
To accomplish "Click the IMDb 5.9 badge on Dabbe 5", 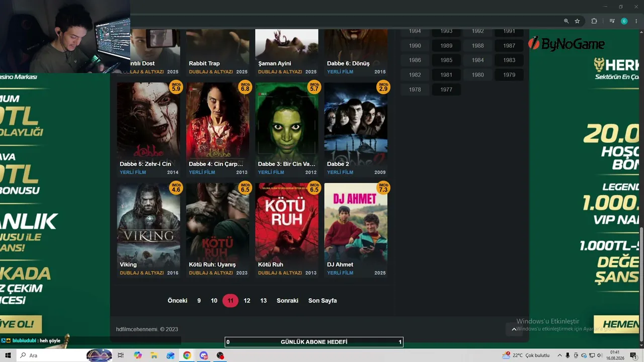I will coord(176,87).
